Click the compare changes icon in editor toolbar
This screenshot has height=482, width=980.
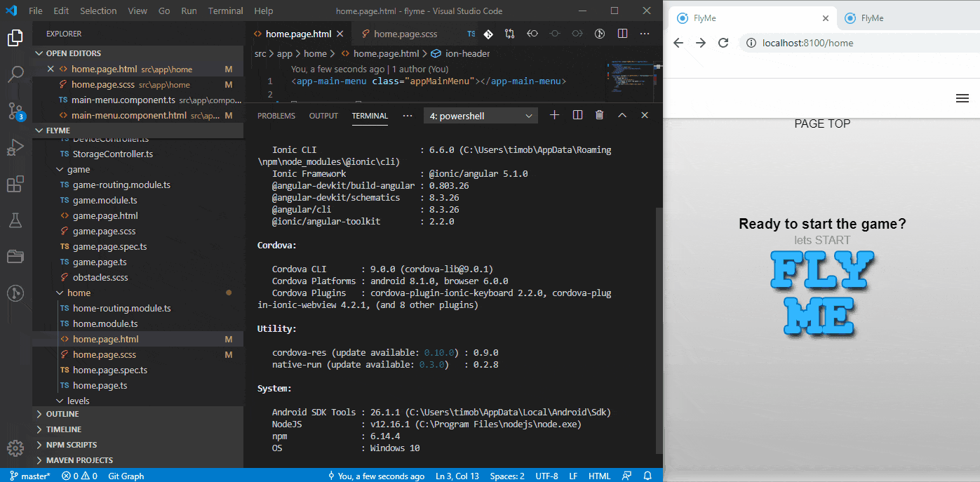(510, 34)
